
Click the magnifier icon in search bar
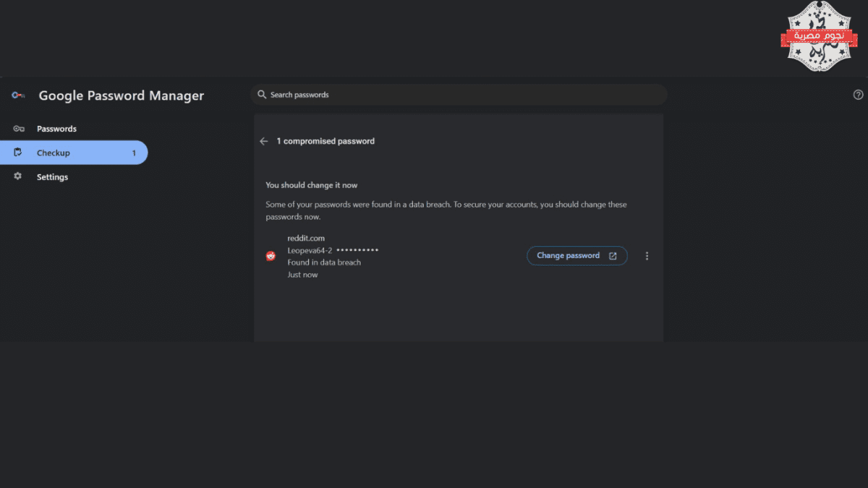click(263, 95)
